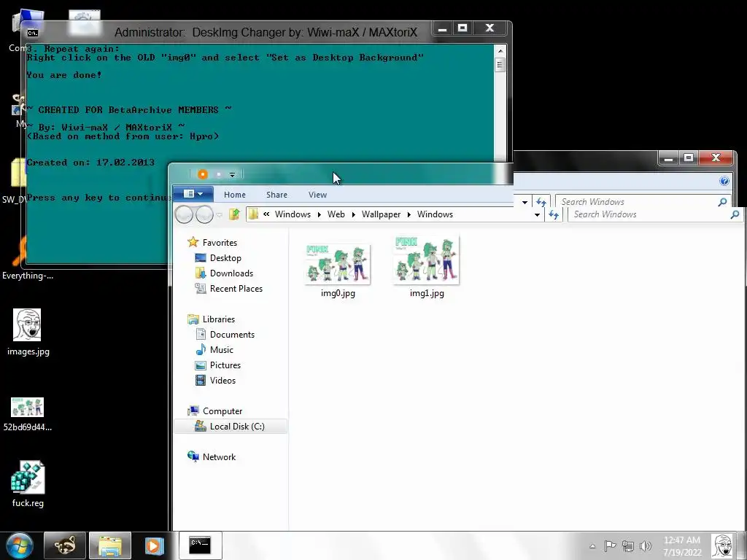747x560 pixels.
Task: Open Recent Places in sidebar
Action: coord(228,288)
